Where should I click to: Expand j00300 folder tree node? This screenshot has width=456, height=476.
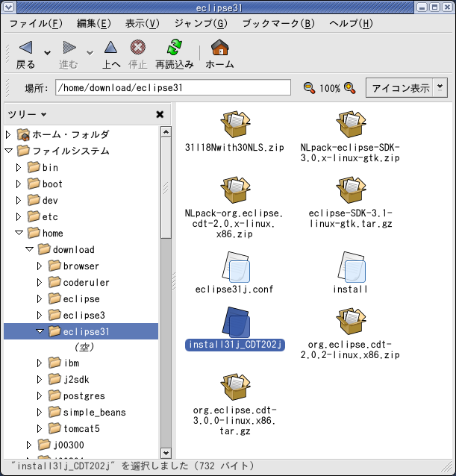point(29,445)
